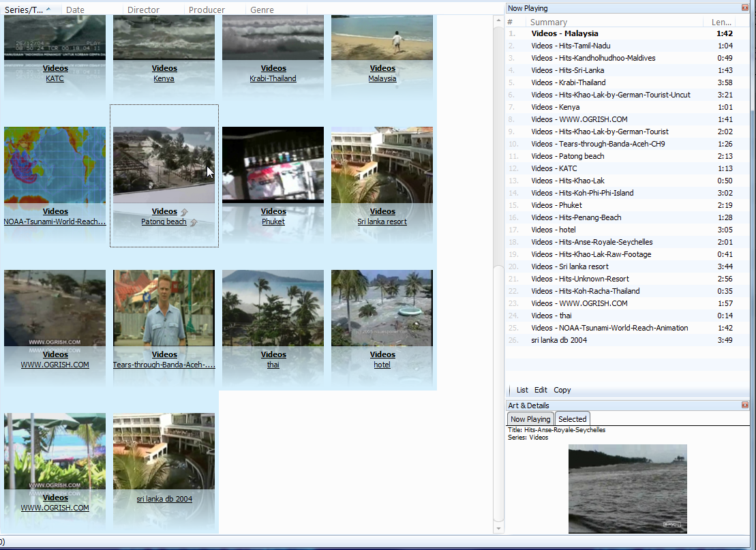Click scroll-down arrow of the library scrollbar
This screenshot has height=550, width=756.
point(498,528)
